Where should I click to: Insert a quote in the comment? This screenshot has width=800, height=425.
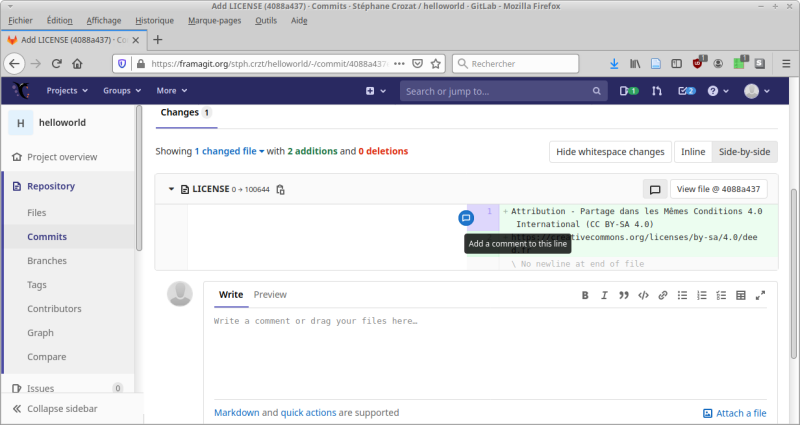tap(623, 295)
